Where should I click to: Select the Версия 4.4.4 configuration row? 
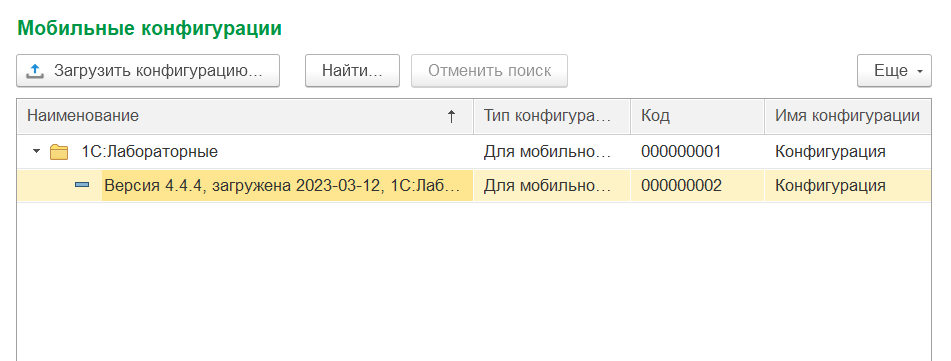(474, 186)
